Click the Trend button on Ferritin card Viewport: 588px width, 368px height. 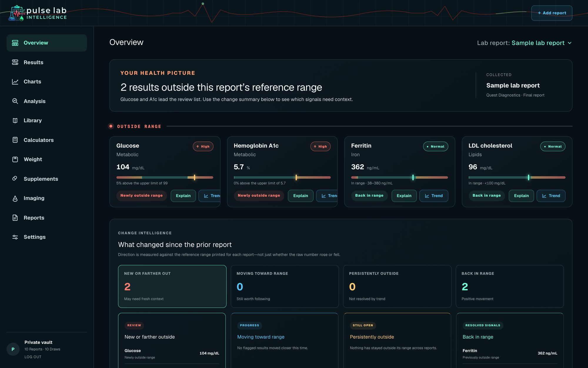tap(434, 196)
